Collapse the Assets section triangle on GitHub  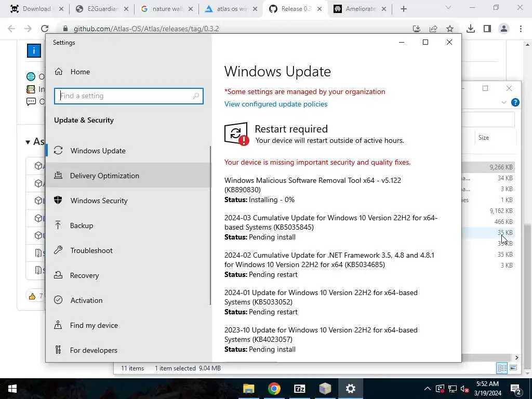pyautogui.click(x=28, y=142)
